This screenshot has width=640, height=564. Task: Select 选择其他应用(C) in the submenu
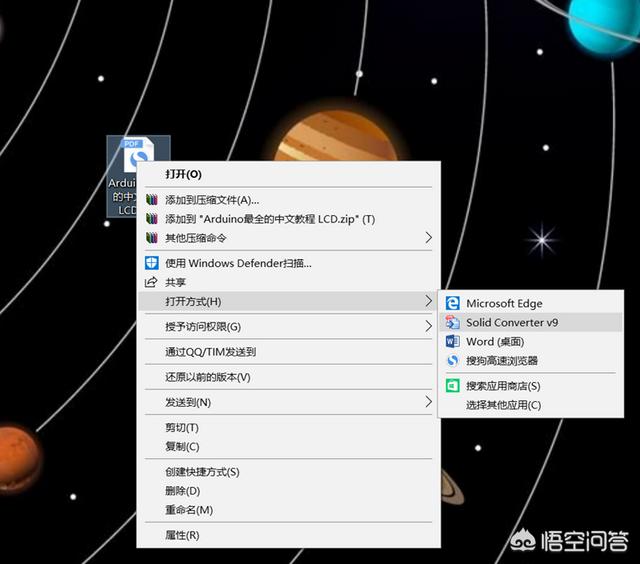coord(531,405)
